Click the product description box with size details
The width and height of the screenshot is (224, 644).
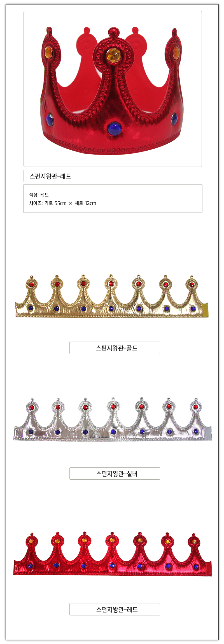[x=113, y=199]
